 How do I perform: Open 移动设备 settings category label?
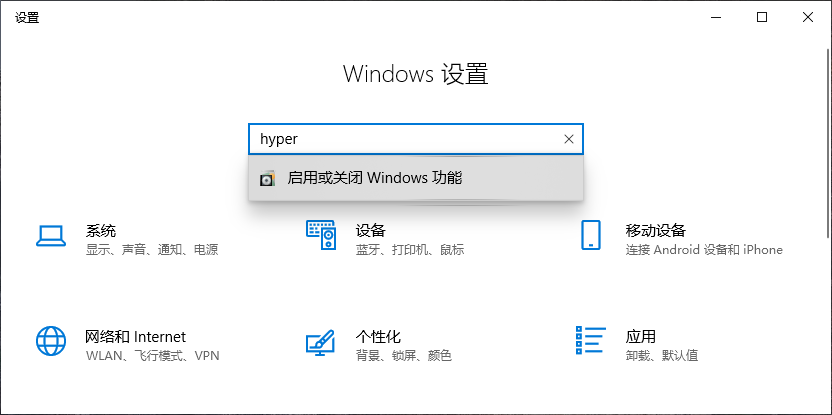coord(655,231)
